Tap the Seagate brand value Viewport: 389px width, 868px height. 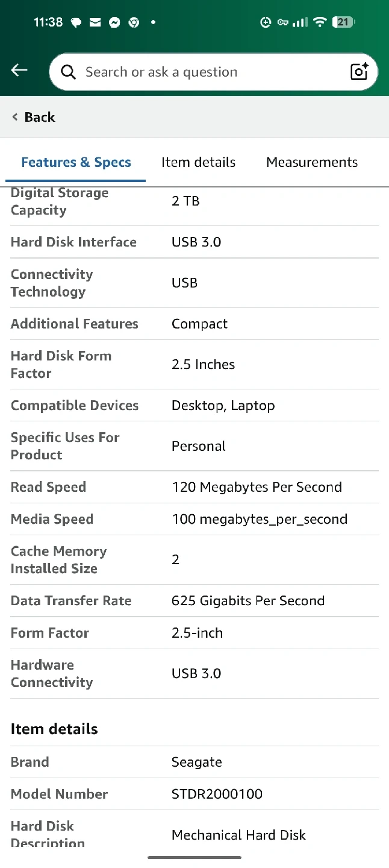click(x=197, y=762)
